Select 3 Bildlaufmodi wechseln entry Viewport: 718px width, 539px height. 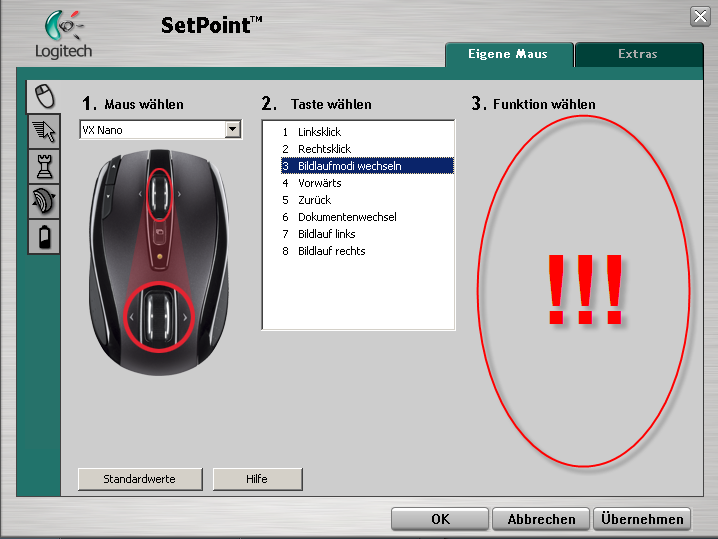click(367, 166)
